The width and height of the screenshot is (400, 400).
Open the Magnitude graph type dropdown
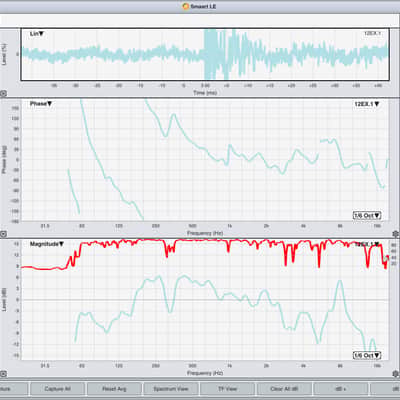47,244
